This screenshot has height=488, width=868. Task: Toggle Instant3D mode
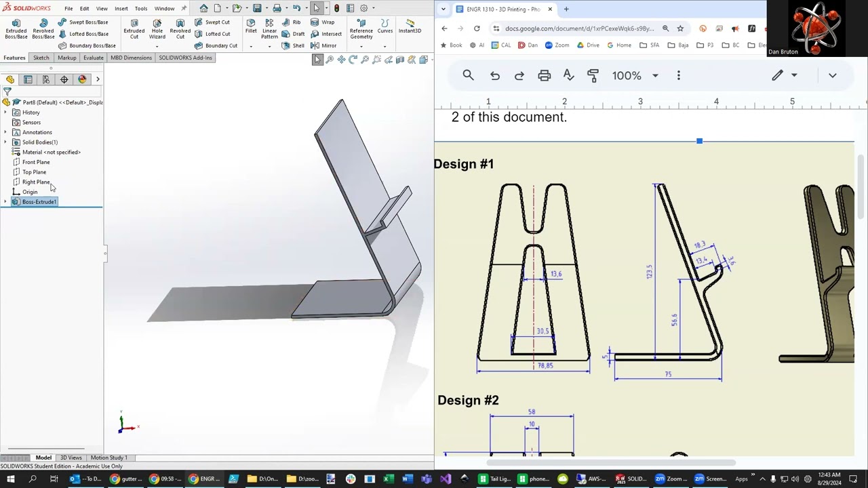[x=410, y=26]
